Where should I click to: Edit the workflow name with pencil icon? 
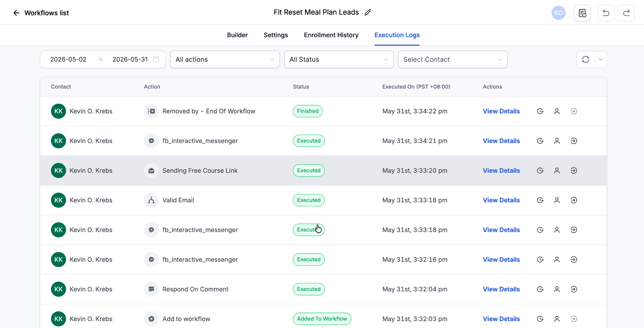point(368,12)
